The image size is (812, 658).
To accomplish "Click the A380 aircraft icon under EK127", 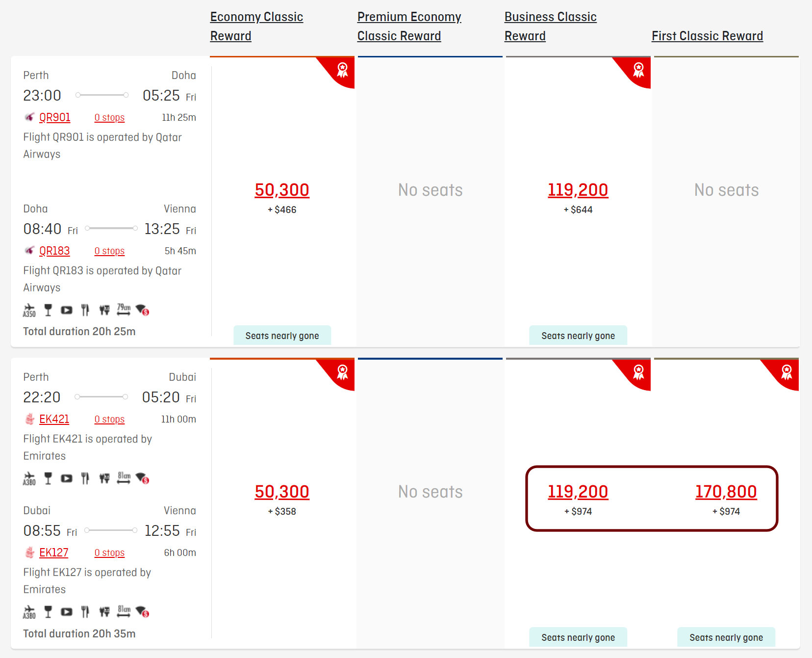I will pos(29,612).
